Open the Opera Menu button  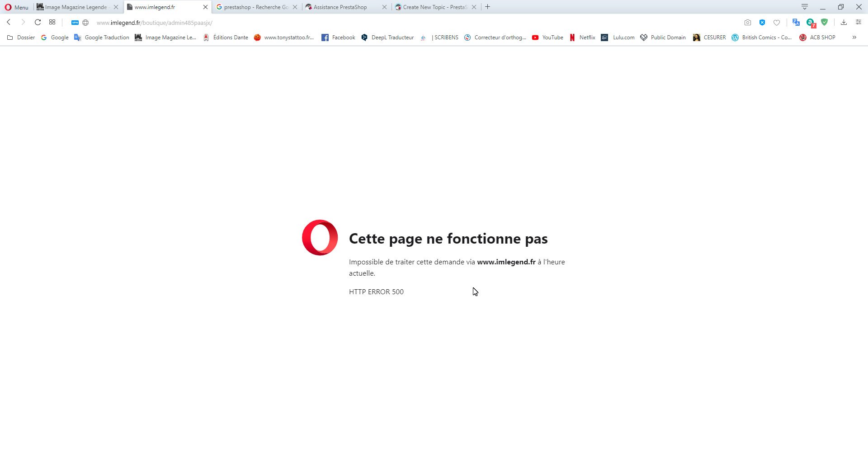coord(16,7)
